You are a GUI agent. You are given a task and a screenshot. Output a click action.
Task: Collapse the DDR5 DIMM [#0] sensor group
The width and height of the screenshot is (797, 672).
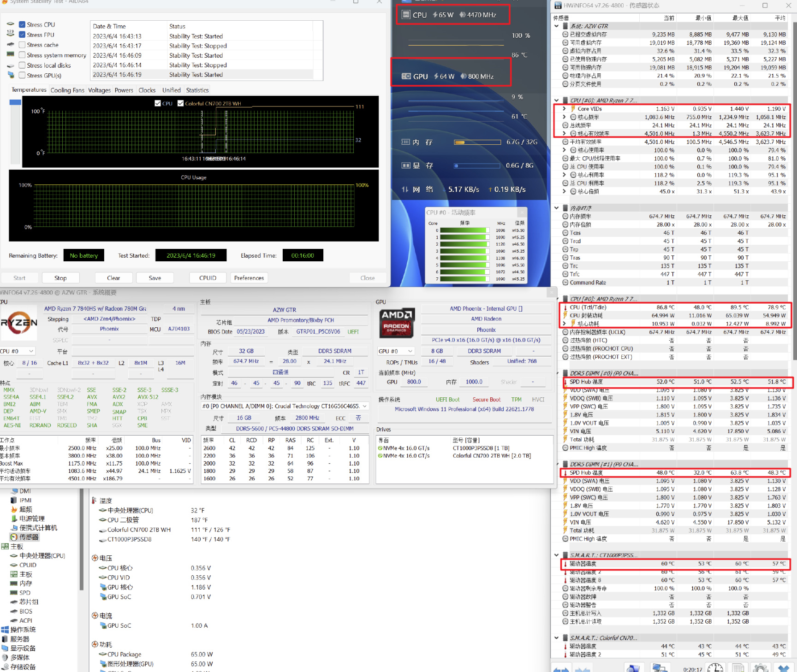[557, 373]
